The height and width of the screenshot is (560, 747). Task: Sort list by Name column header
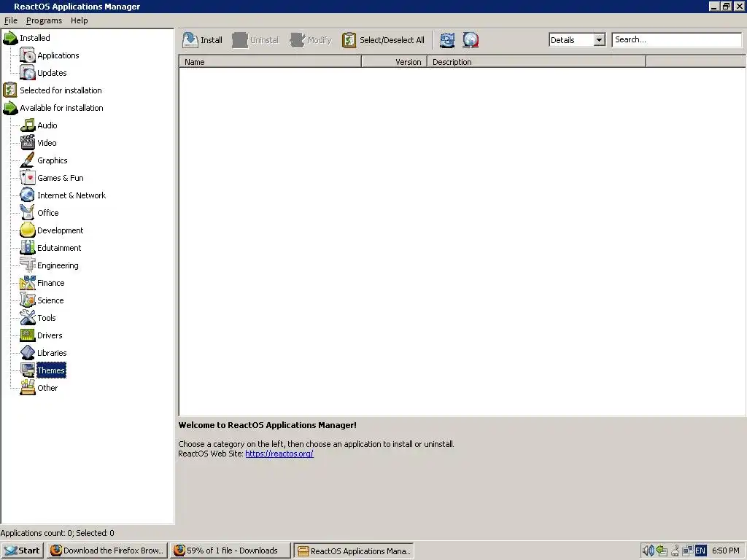(x=270, y=62)
